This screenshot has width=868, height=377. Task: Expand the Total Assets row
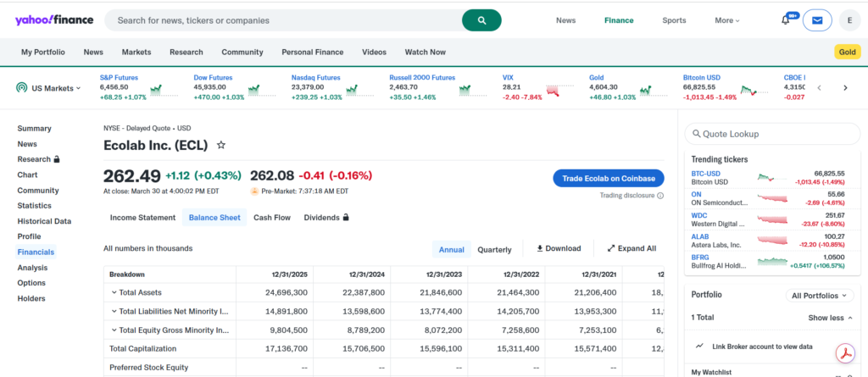click(x=114, y=292)
